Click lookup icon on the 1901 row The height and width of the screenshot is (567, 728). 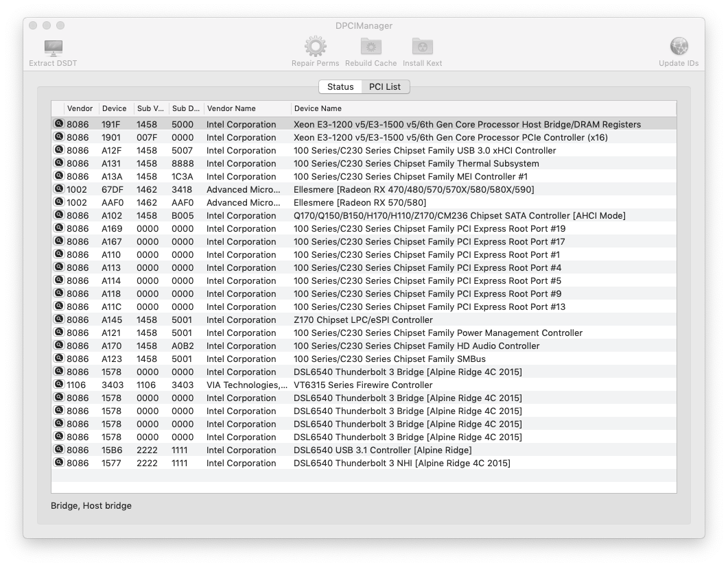pyautogui.click(x=59, y=136)
